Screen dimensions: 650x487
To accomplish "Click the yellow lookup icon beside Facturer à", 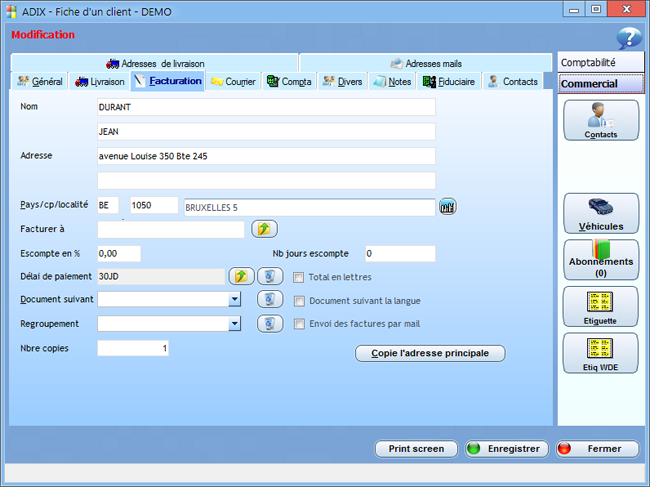I will point(264,229).
